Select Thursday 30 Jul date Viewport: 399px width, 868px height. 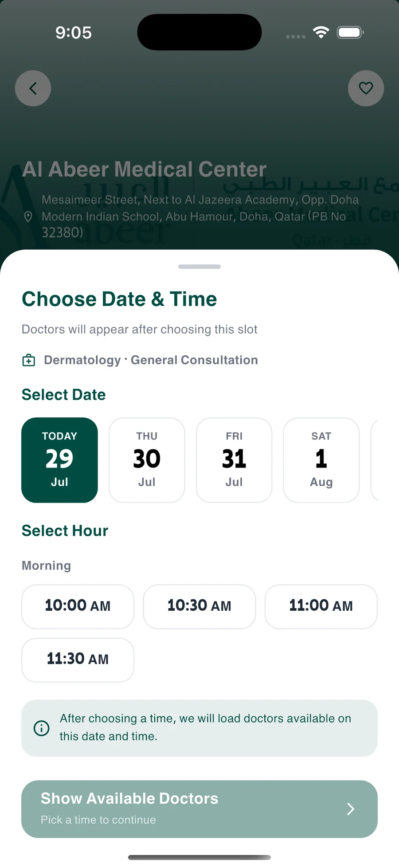click(x=147, y=460)
